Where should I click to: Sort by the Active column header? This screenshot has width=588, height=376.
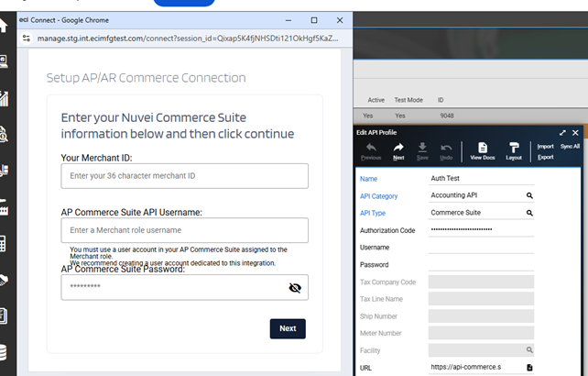pyautogui.click(x=376, y=100)
